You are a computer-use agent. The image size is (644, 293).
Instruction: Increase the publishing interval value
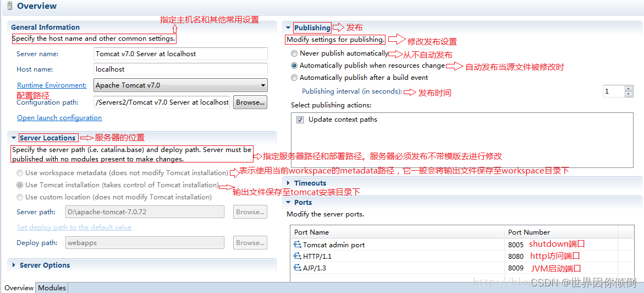click(629, 89)
